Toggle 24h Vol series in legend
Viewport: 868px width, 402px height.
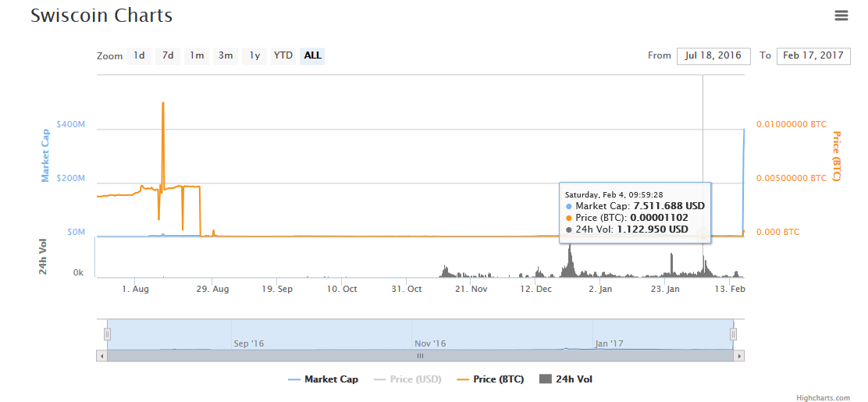click(x=566, y=379)
